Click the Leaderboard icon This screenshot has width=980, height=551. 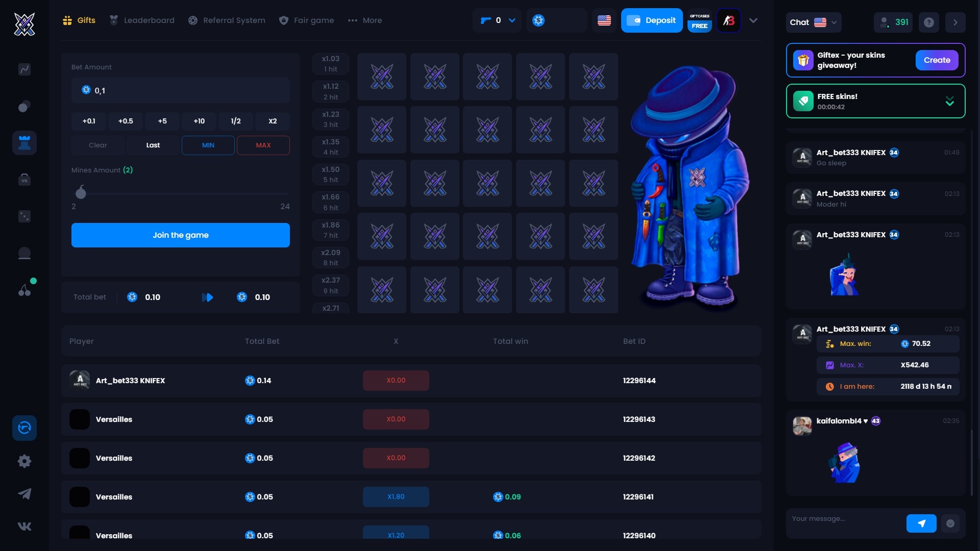[x=114, y=20]
